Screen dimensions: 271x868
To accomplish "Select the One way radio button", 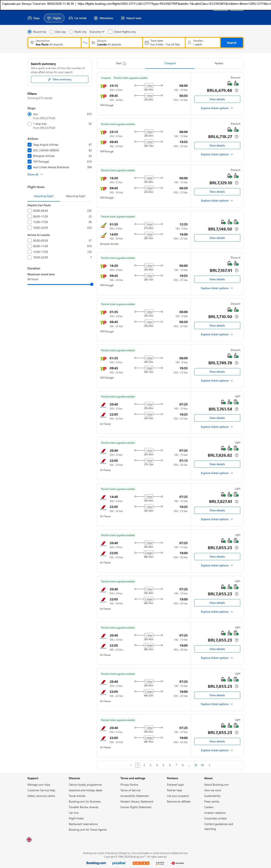I will [52, 32].
